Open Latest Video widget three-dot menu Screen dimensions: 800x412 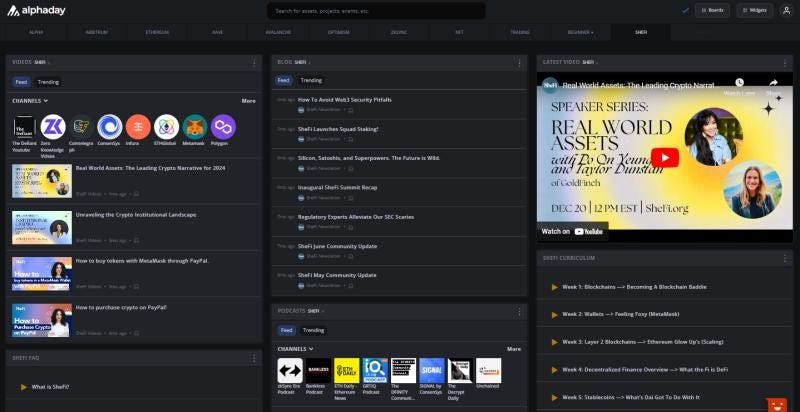coord(785,63)
